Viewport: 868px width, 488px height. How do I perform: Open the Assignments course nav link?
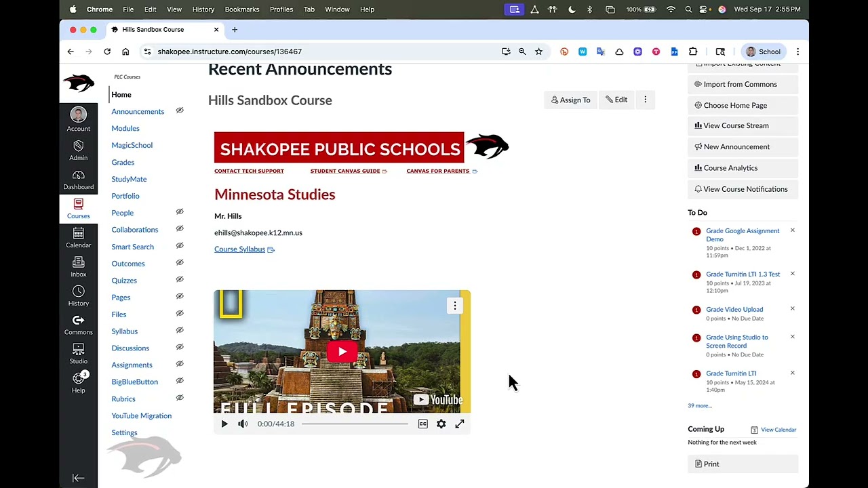click(132, 365)
